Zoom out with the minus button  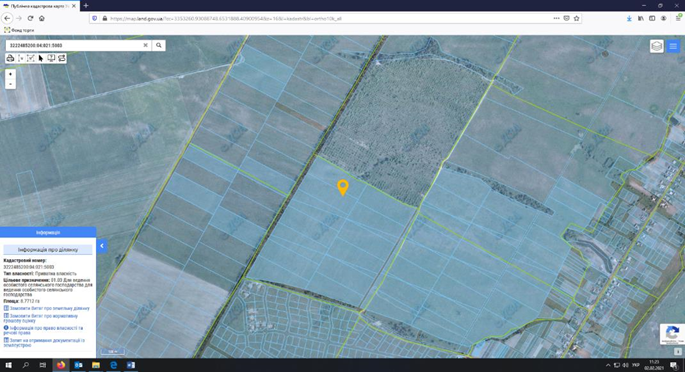[10, 84]
